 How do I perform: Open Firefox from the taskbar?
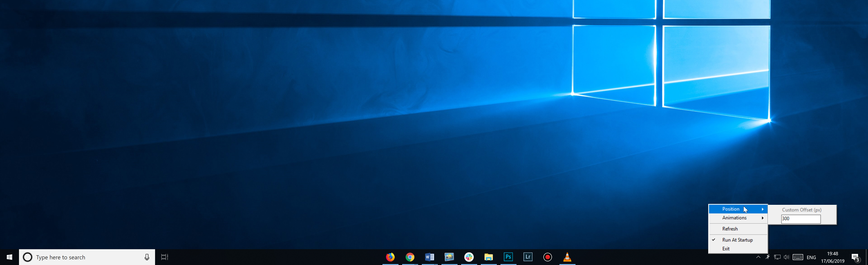tap(390, 257)
